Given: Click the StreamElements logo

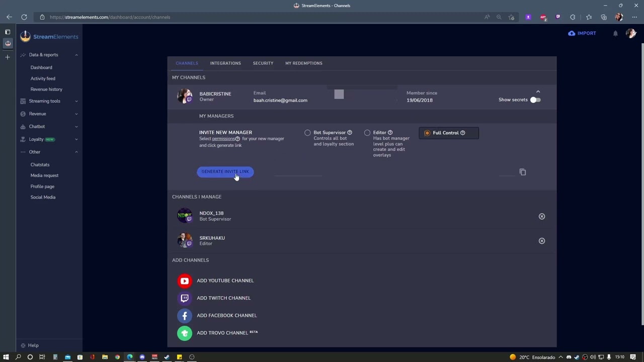Looking at the screenshot, I should click(49, 37).
